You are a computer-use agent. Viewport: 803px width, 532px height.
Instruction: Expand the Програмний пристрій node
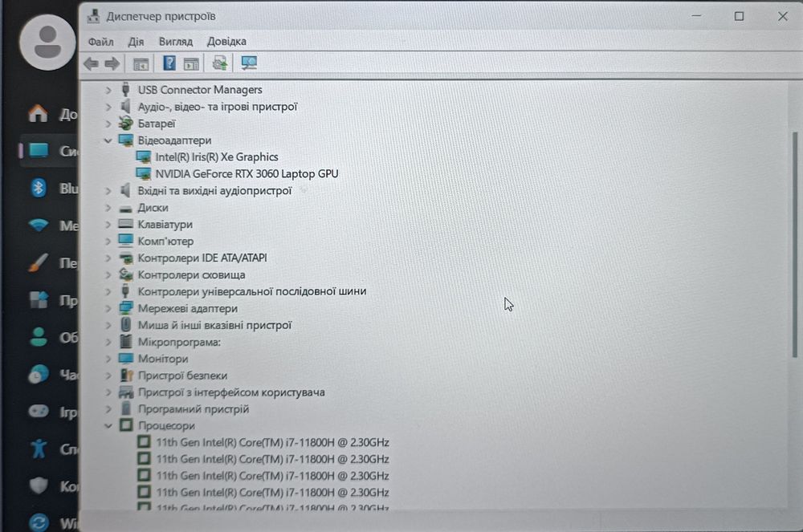coord(108,408)
